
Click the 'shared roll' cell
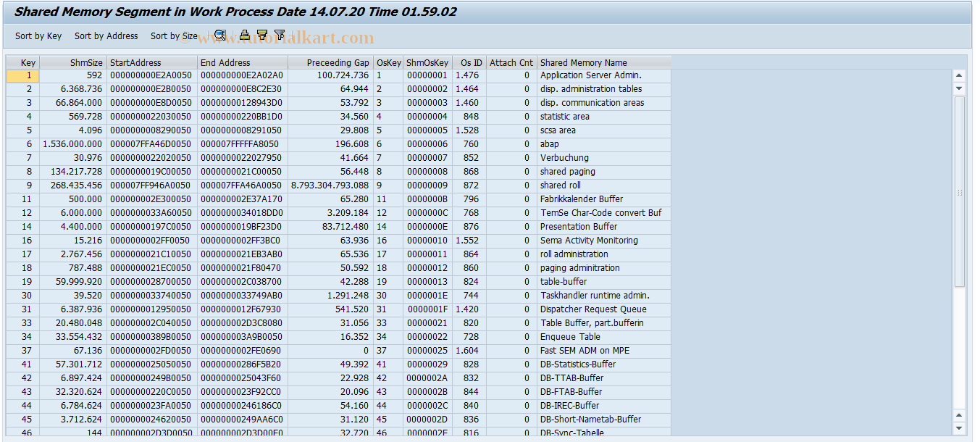(604, 185)
